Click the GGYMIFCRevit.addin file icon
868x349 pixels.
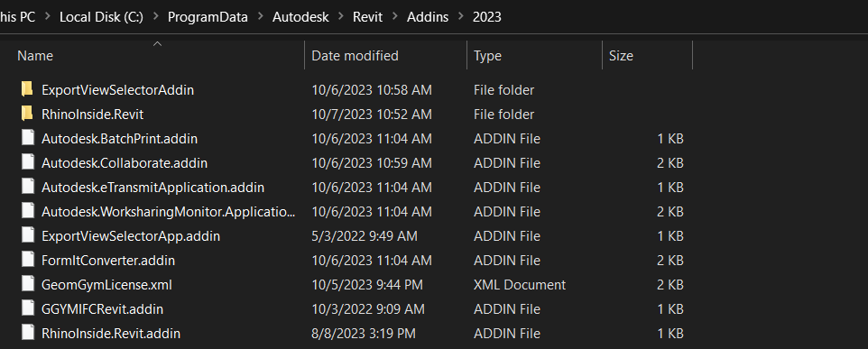tap(28, 308)
